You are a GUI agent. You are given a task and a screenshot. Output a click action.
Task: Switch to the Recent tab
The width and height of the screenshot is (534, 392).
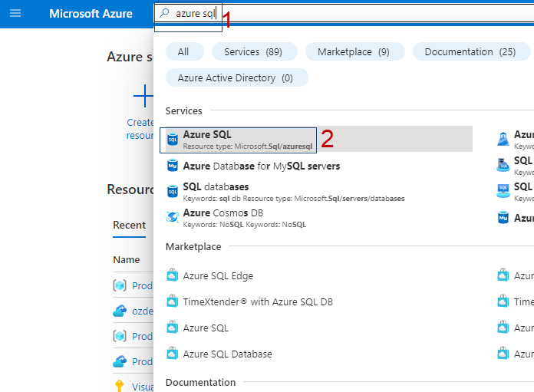130,225
